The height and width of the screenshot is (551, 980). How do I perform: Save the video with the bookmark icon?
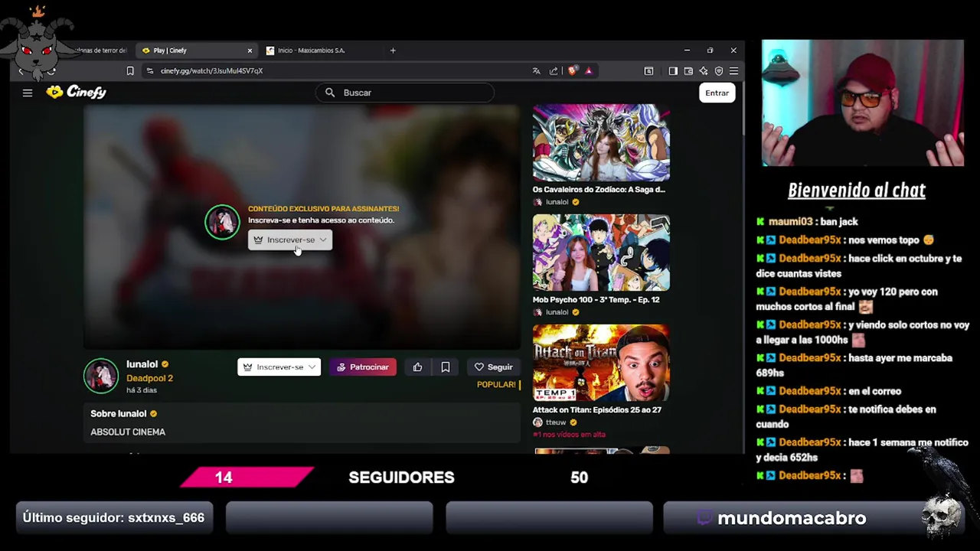pos(446,367)
